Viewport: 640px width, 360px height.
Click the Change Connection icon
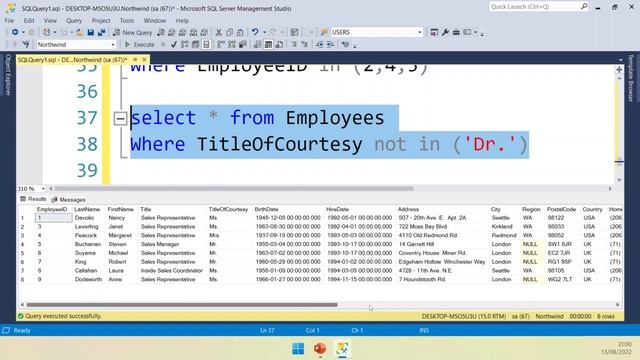click(x=26, y=44)
